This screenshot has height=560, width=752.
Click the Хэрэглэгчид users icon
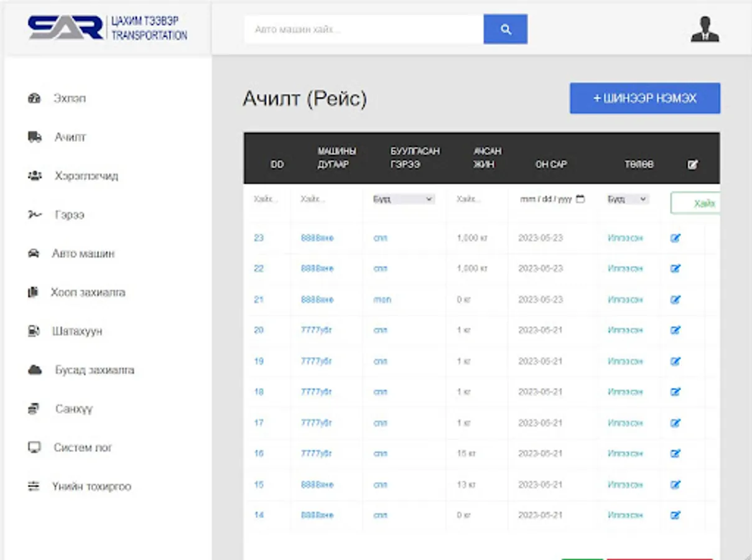tap(35, 175)
